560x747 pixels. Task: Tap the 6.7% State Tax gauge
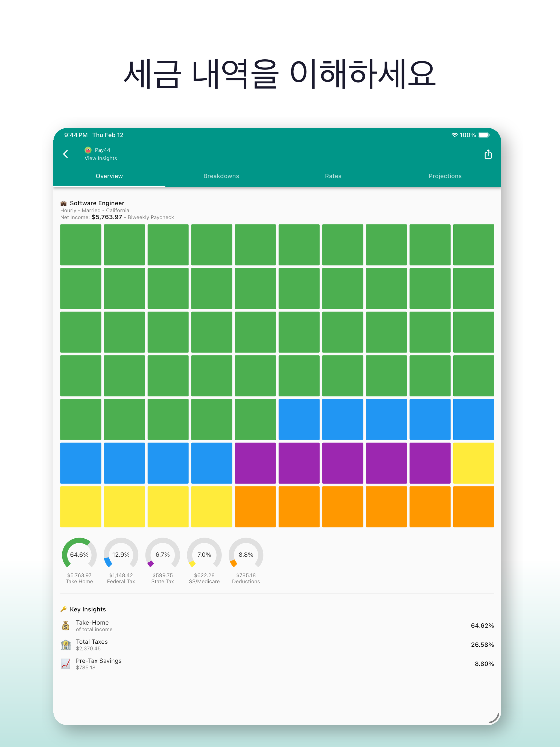pyautogui.click(x=162, y=555)
